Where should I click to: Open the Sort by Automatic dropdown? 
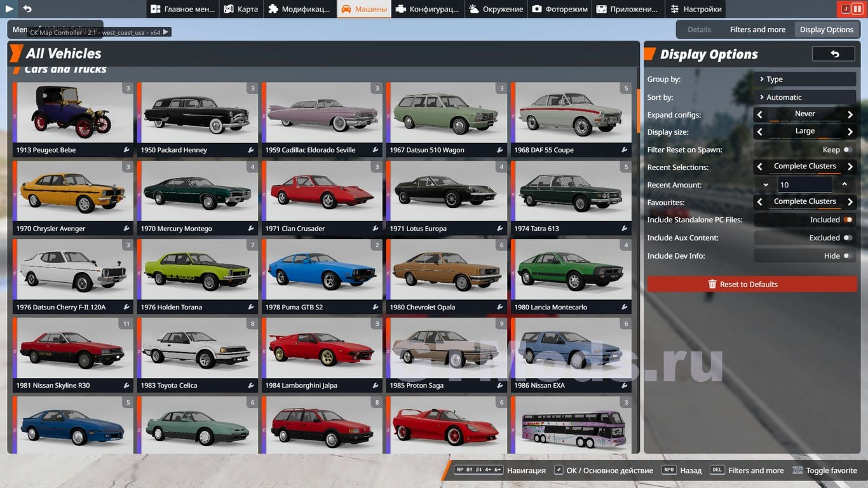click(805, 97)
